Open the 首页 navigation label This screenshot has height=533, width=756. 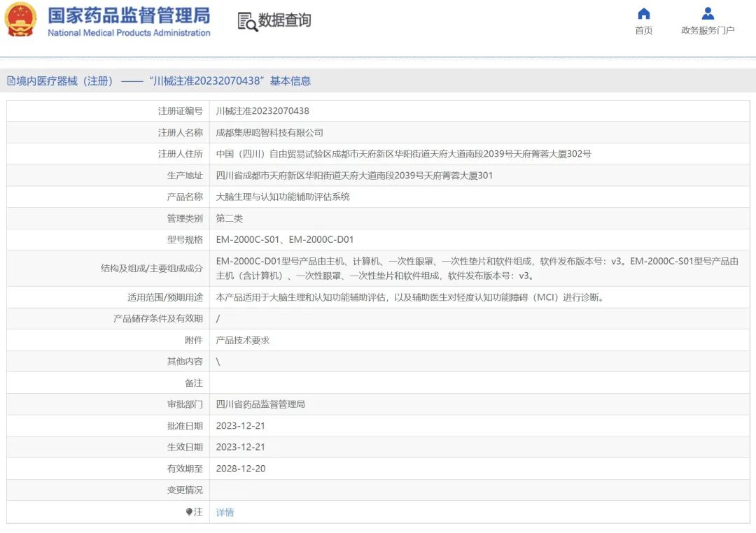[643, 31]
